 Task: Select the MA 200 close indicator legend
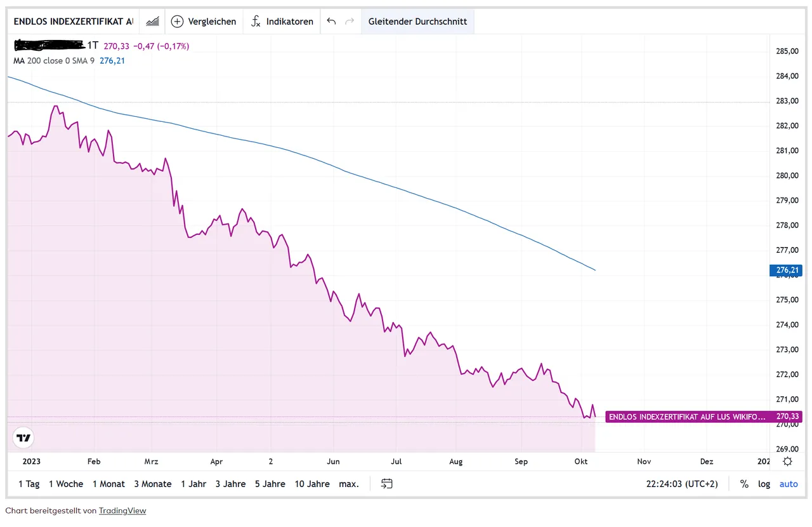55,61
